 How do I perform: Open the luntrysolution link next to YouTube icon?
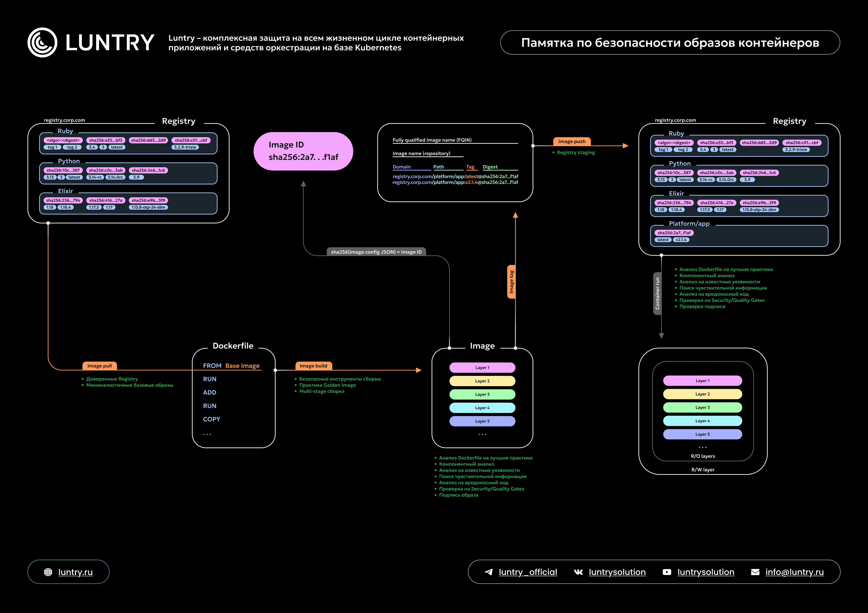[706, 572]
